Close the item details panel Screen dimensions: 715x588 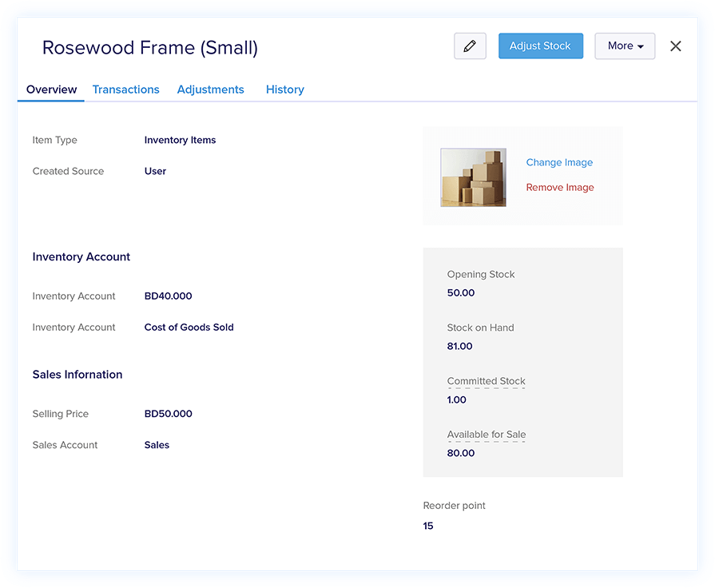(x=676, y=46)
